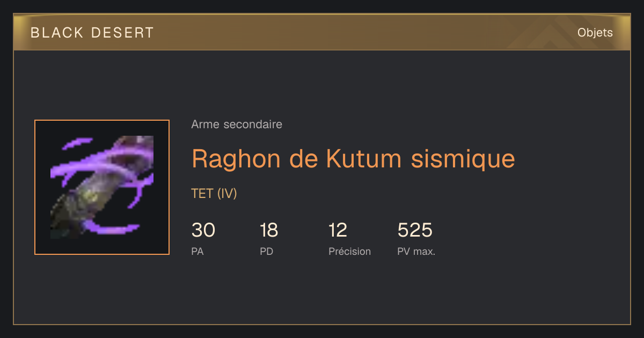
Task: Click the PA value 30
Action: (x=203, y=230)
